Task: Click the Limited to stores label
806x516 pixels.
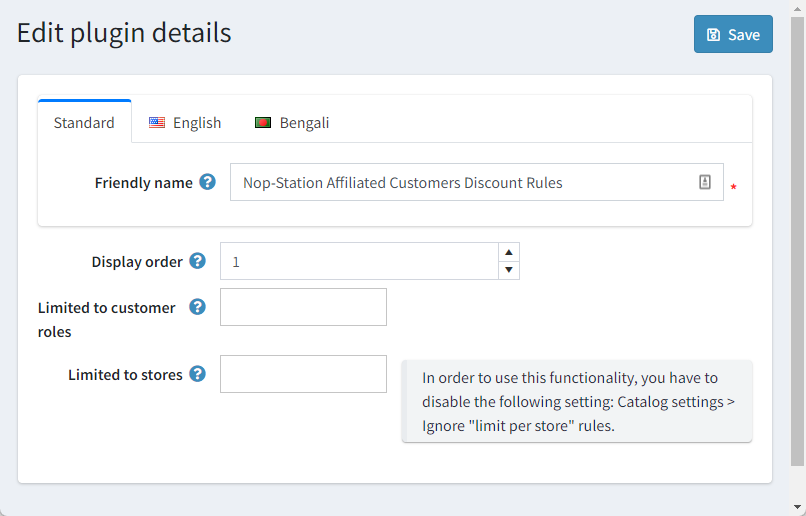Action: pyautogui.click(x=125, y=375)
